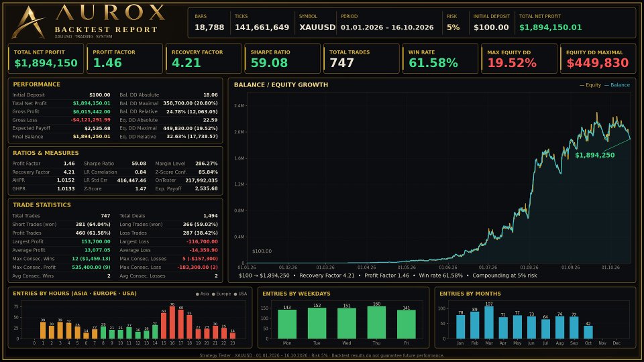644x362 pixels.
Task: Select OnTester value 217,992,035
Action: (x=201, y=180)
